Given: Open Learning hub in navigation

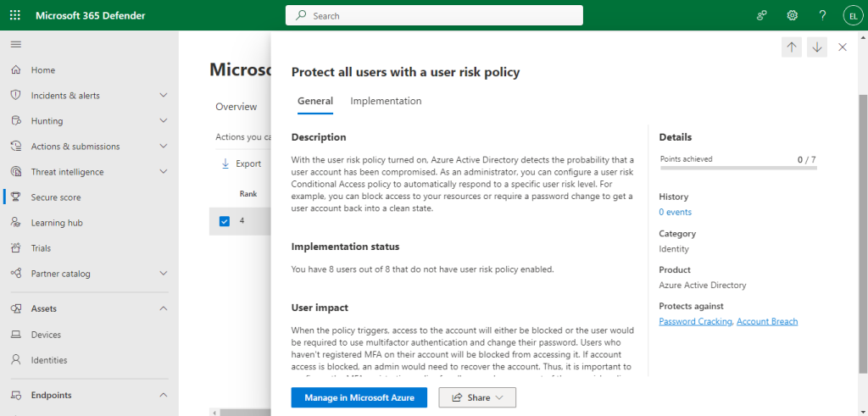Looking at the screenshot, I should pyautogui.click(x=57, y=222).
